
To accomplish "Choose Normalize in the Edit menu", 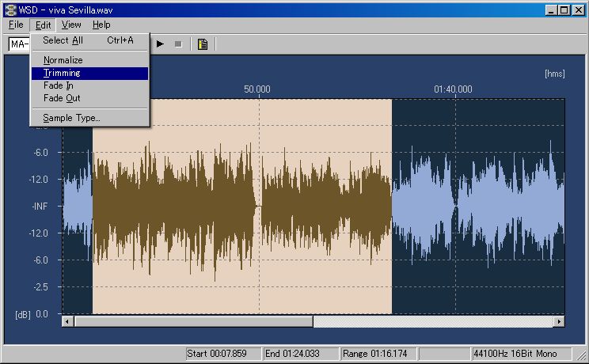I will coord(89,60).
